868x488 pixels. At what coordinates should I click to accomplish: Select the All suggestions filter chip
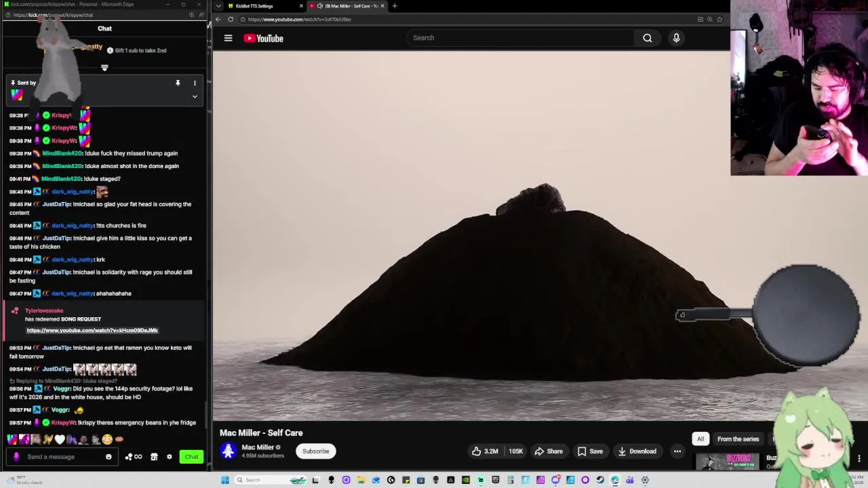pos(701,439)
